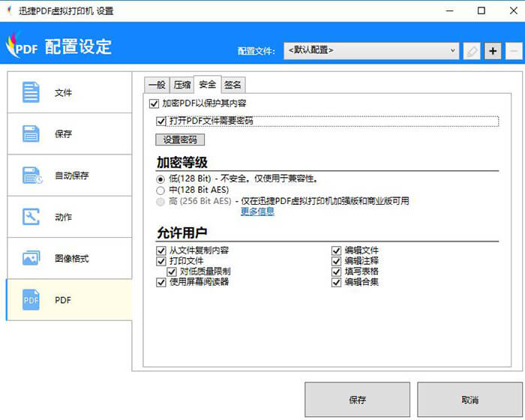Toggle 编辑文件 permission checkbox
This screenshot has height=420, width=525.
(336, 250)
